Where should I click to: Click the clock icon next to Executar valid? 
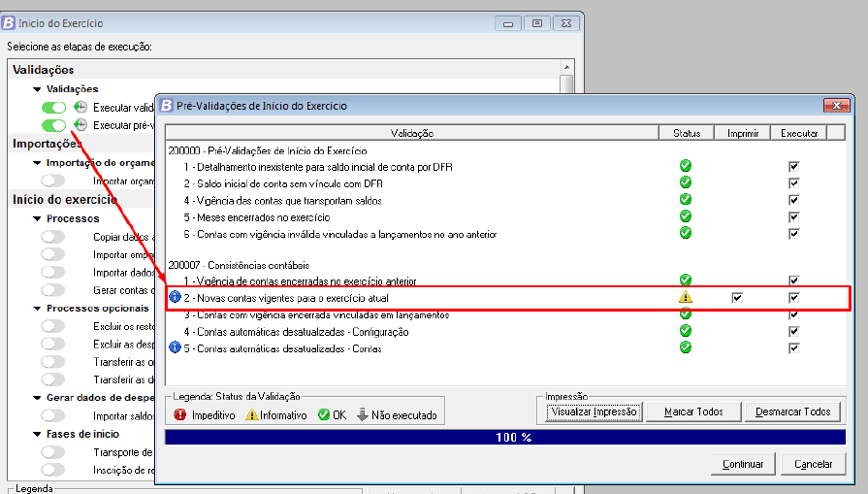80,107
